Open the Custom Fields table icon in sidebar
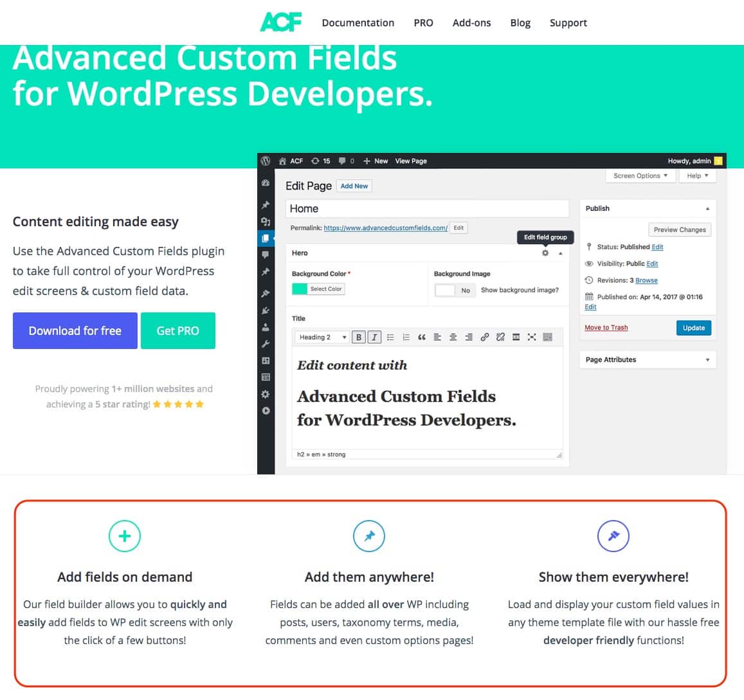The width and height of the screenshot is (744, 700). tap(266, 377)
